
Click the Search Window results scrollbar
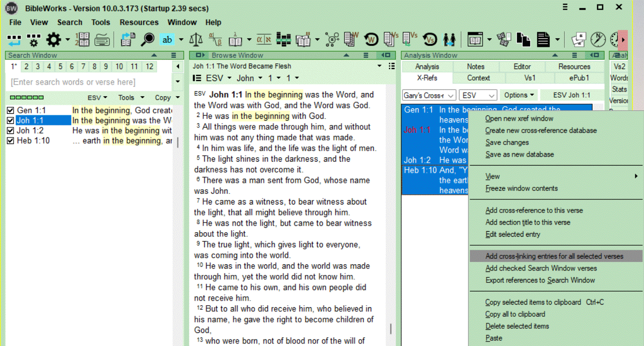point(177,142)
